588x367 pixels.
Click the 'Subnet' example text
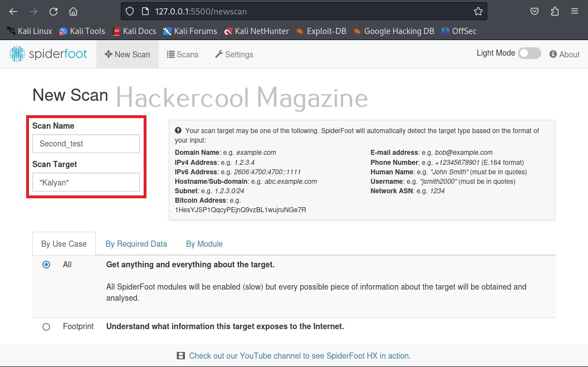click(209, 191)
